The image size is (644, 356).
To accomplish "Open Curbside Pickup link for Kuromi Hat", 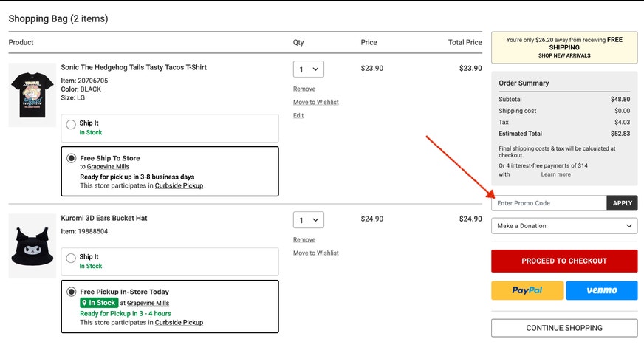I will tap(179, 323).
